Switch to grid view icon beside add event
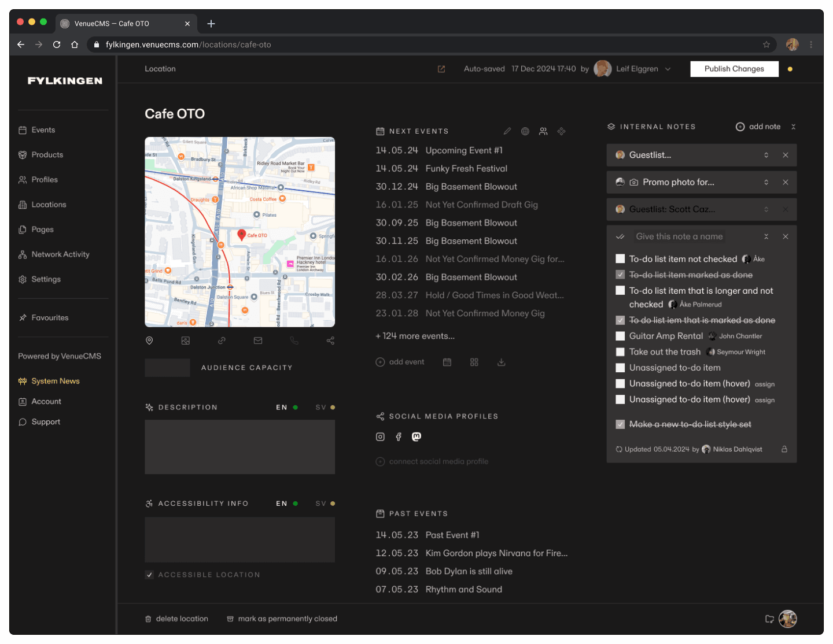This screenshot has width=833, height=644. [x=474, y=362]
